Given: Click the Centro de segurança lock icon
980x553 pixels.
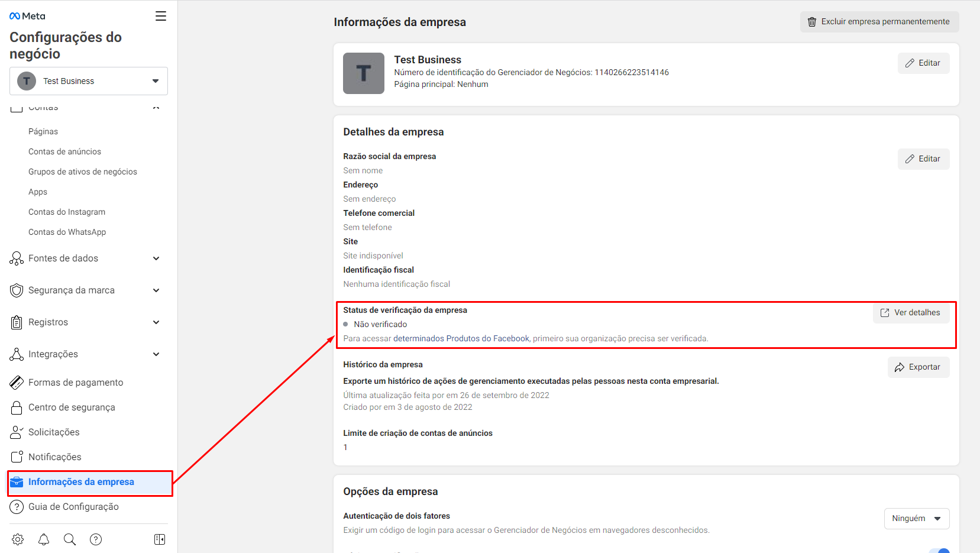Looking at the screenshot, I should click(x=17, y=408).
